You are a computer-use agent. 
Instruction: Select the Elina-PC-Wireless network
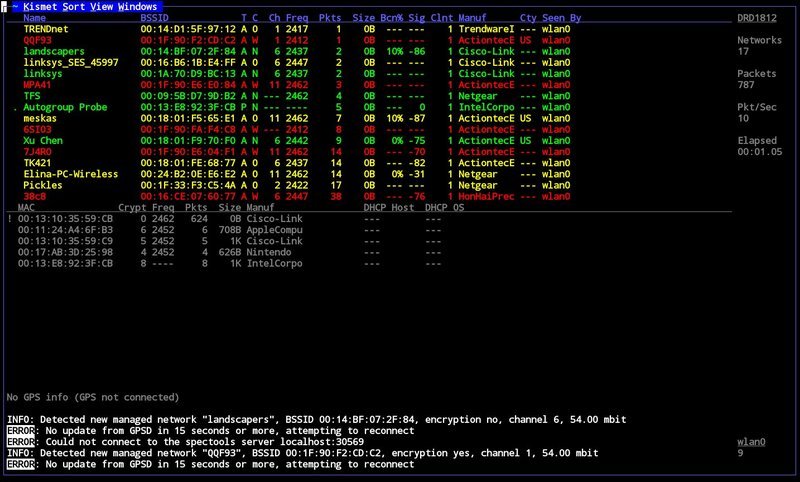coord(297,175)
